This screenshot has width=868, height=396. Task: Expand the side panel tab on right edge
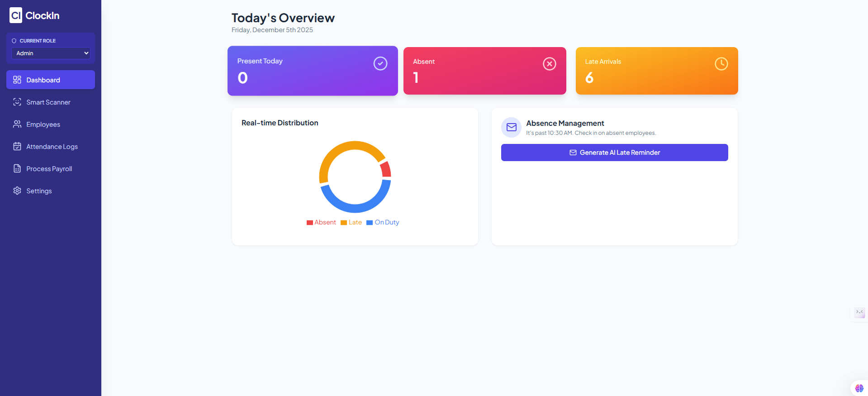(859, 312)
